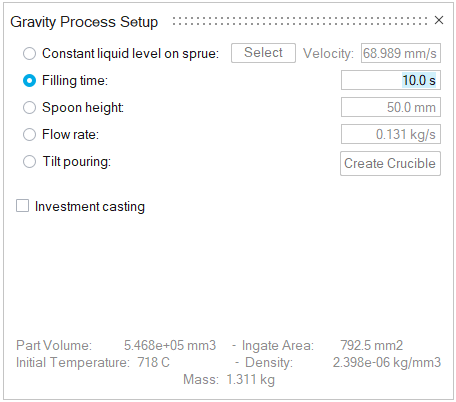Screen dimensions: 456x402
Task: Click the Part Volume value 5.468e+05 mm3
Action: click(170, 345)
